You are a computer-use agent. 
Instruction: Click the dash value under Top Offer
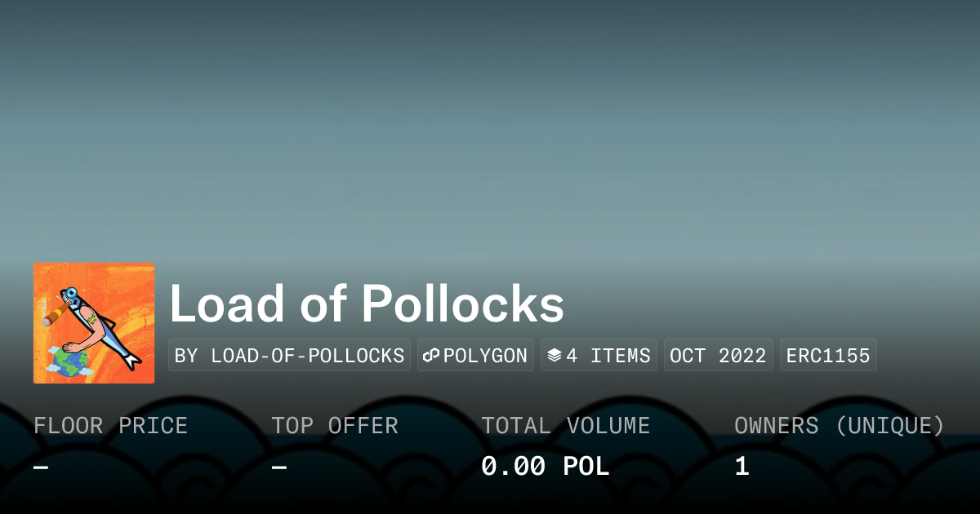(x=279, y=467)
